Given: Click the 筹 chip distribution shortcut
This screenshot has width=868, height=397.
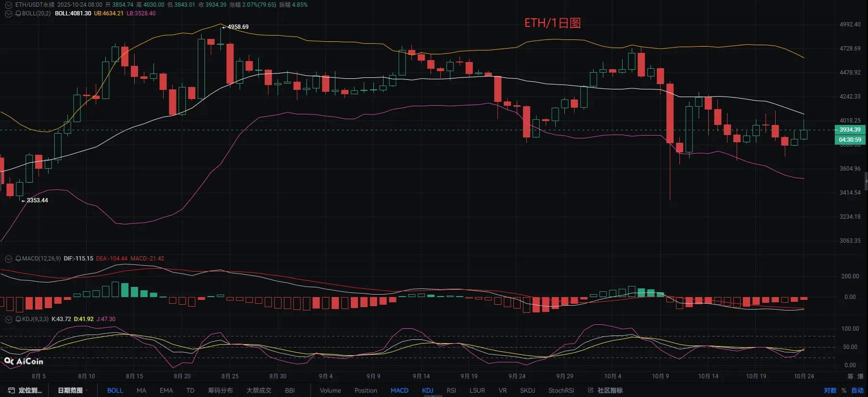Looking at the screenshot, I should [850, 376].
